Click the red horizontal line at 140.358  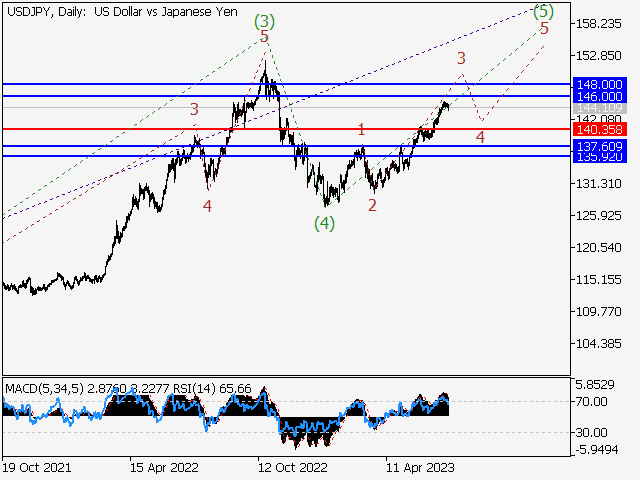click(287, 129)
